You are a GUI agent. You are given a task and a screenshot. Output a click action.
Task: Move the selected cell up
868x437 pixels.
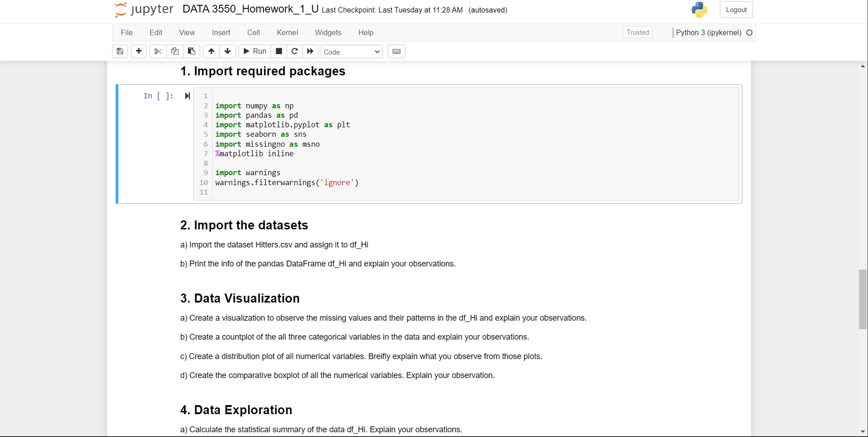point(211,51)
